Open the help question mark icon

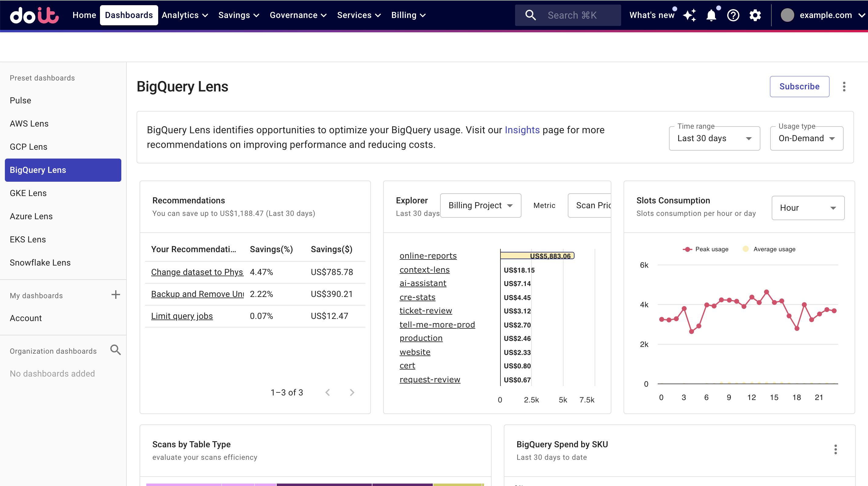point(733,15)
